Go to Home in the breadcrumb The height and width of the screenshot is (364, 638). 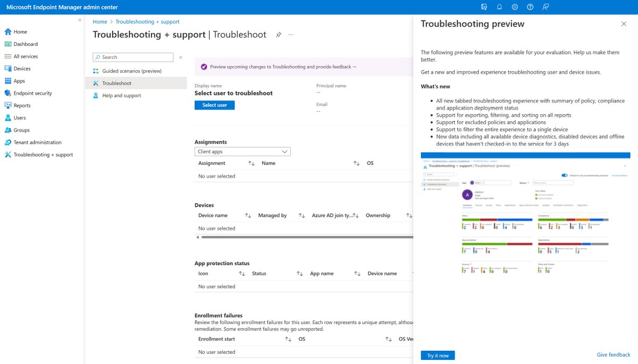coord(100,22)
